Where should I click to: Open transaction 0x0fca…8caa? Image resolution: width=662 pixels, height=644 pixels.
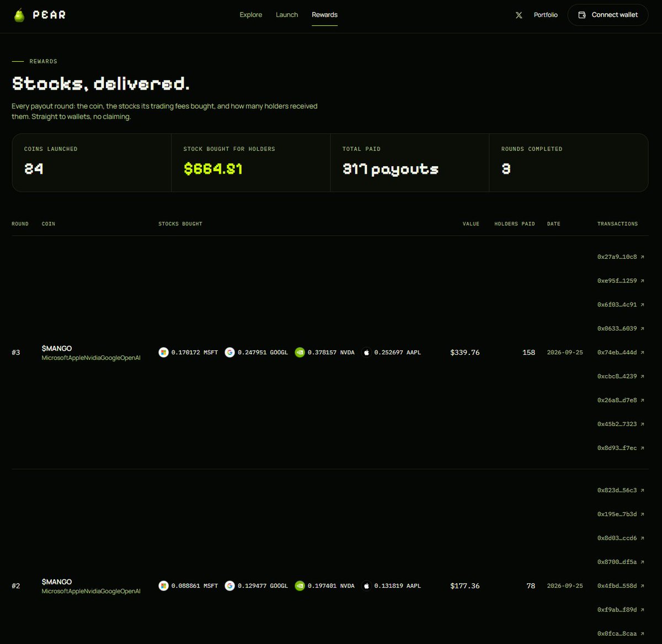click(621, 634)
